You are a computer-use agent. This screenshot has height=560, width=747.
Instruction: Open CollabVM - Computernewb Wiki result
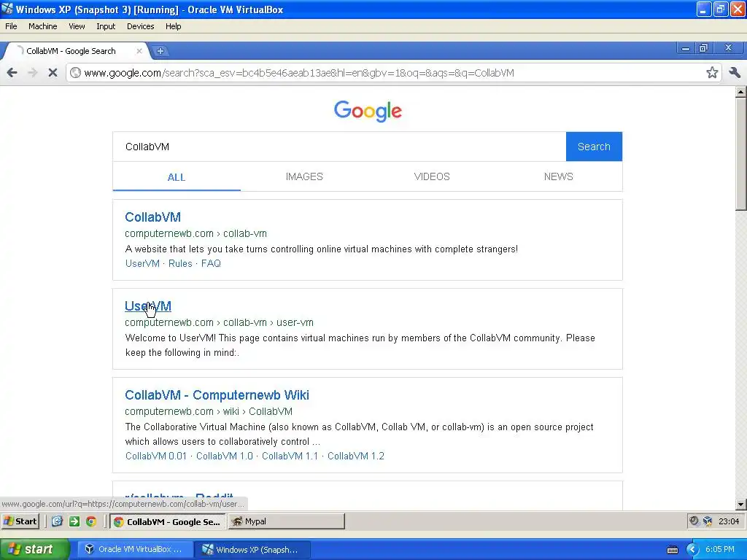pyautogui.click(x=217, y=395)
